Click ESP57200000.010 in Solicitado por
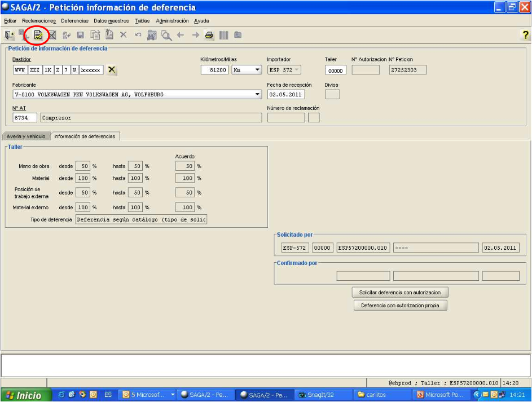 pos(363,248)
